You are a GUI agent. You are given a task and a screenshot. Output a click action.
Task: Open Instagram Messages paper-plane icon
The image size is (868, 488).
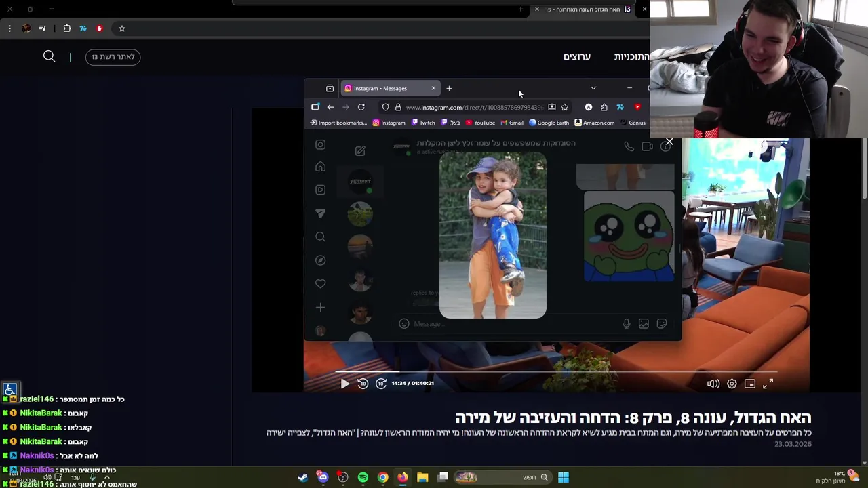tap(320, 213)
